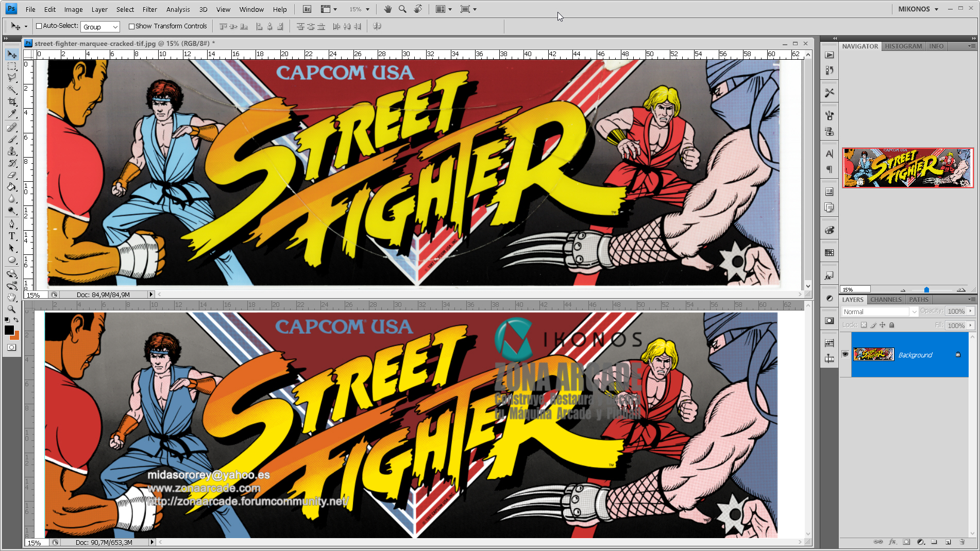Swap foreground and background colors
The width and height of the screenshot is (980, 551).
click(x=16, y=320)
